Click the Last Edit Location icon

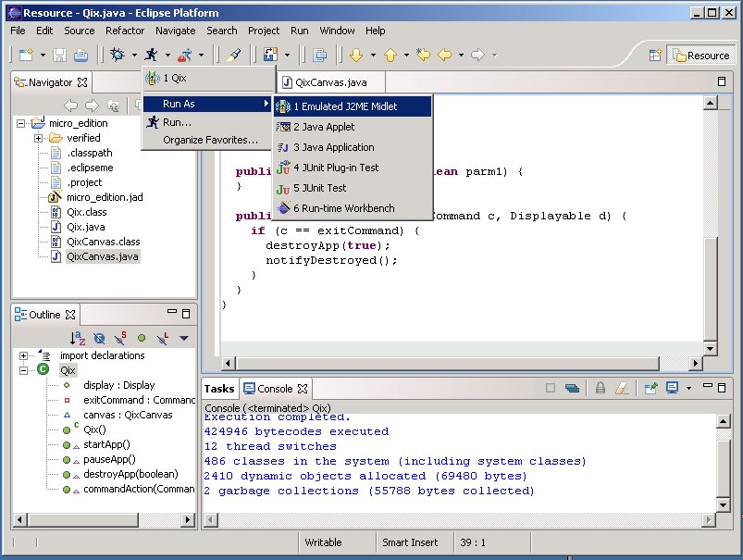[423, 55]
